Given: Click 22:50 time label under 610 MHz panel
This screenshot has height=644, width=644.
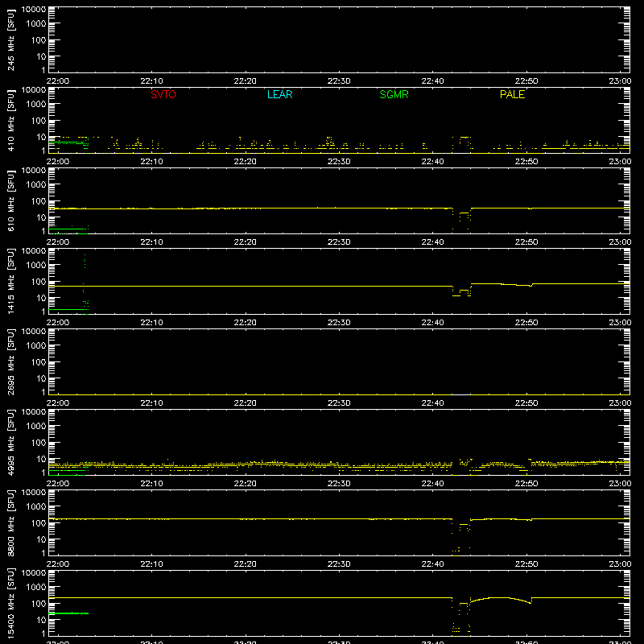Looking at the screenshot, I should pos(526,242).
